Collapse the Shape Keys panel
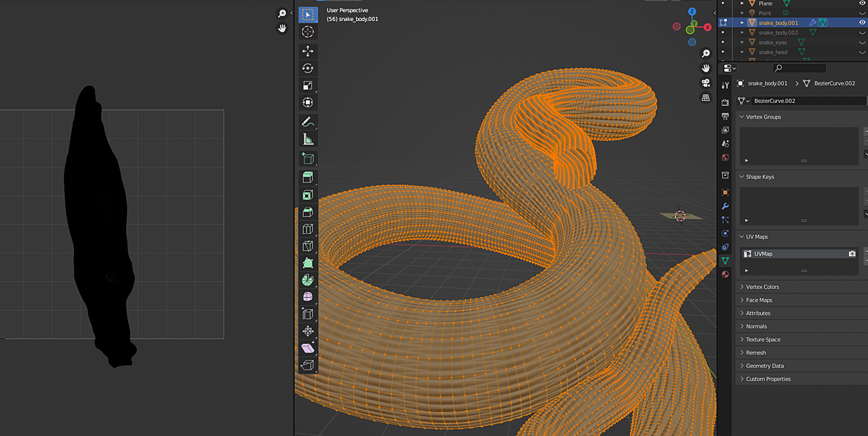Screen dimensions: 868x436 point(741,177)
